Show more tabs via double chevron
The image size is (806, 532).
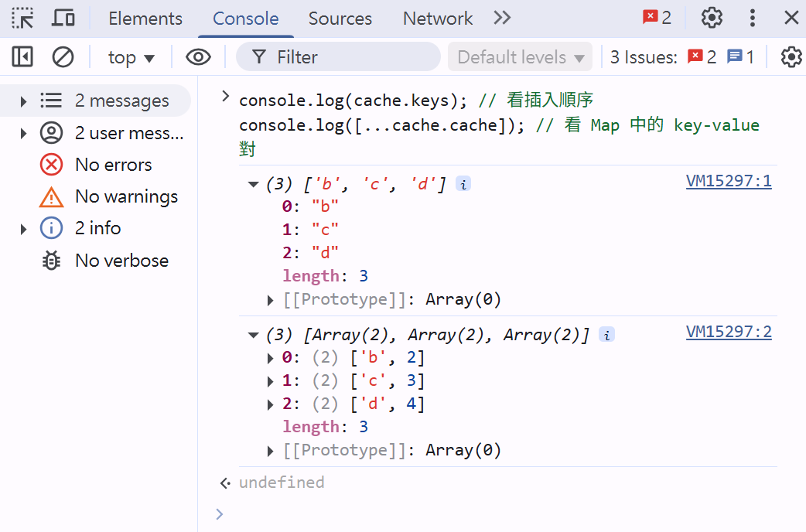[x=502, y=18]
